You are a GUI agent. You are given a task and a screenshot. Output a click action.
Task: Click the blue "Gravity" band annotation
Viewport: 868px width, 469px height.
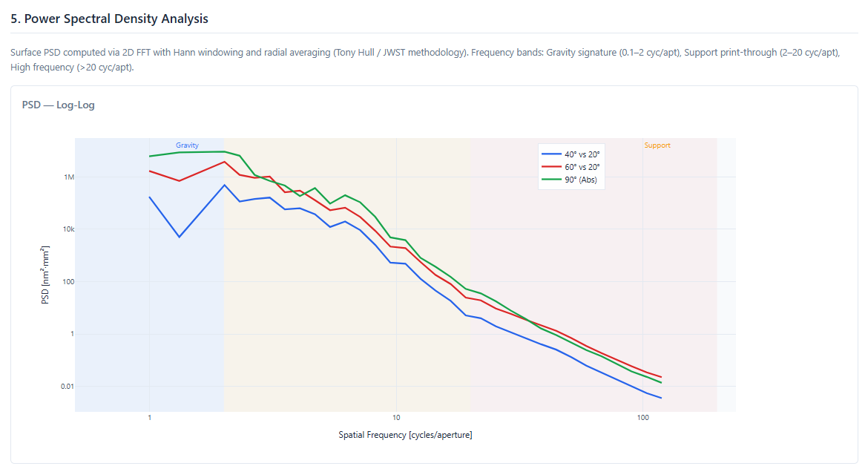click(187, 145)
